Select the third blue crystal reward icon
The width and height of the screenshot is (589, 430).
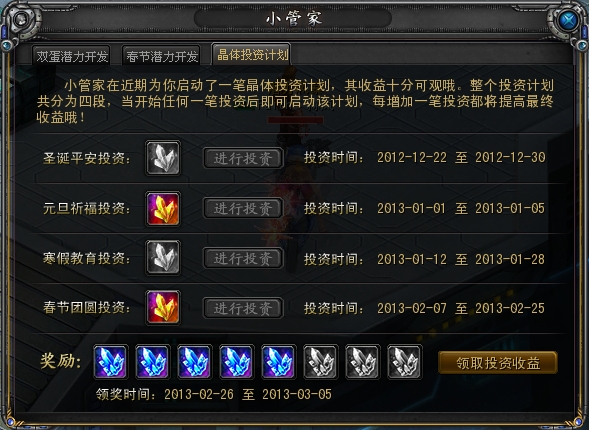195,362
